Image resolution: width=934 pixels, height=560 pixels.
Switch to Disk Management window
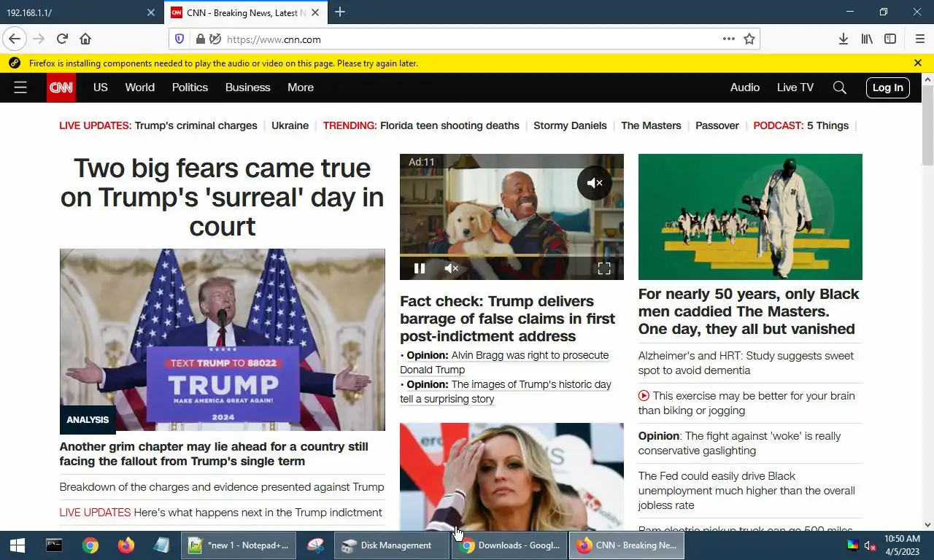(392, 545)
